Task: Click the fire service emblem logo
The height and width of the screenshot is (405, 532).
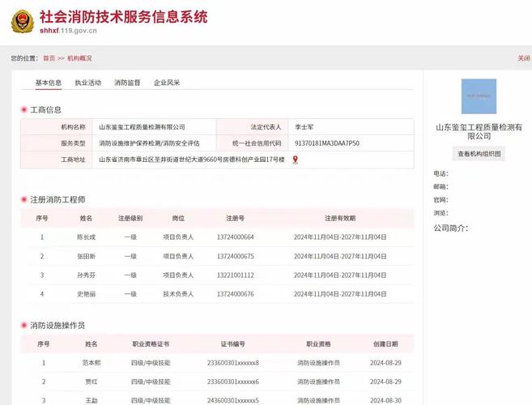Action: pyautogui.click(x=23, y=21)
